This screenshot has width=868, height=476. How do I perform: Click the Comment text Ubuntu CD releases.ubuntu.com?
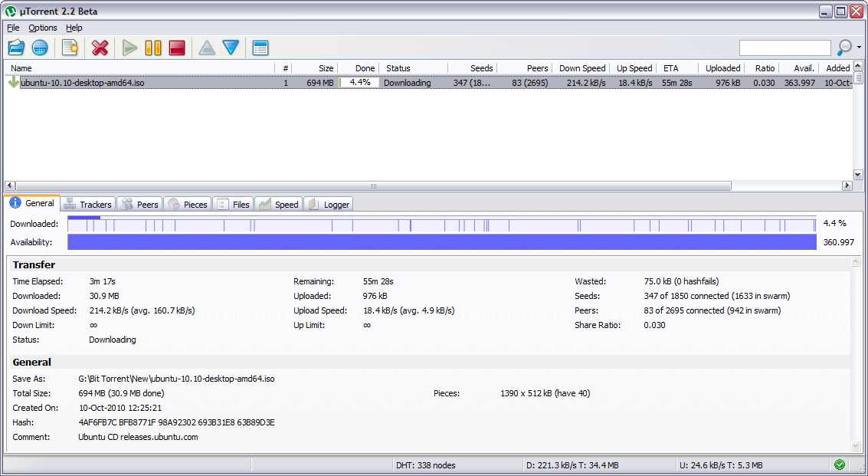[139, 437]
